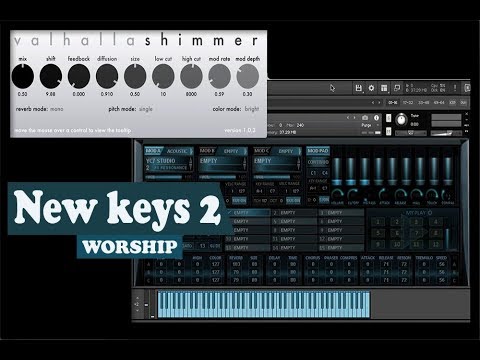The height and width of the screenshot is (360, 480).
Task: Open the Purge dropdown menu
Action: point(370,125)
